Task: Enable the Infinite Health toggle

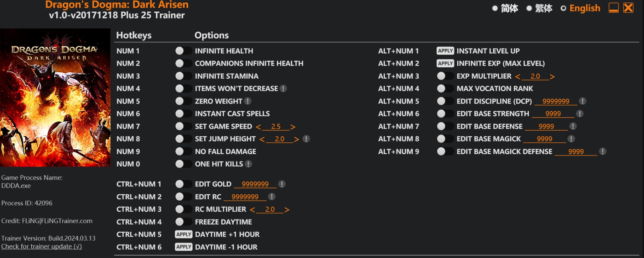Action: tap(183, 51)
